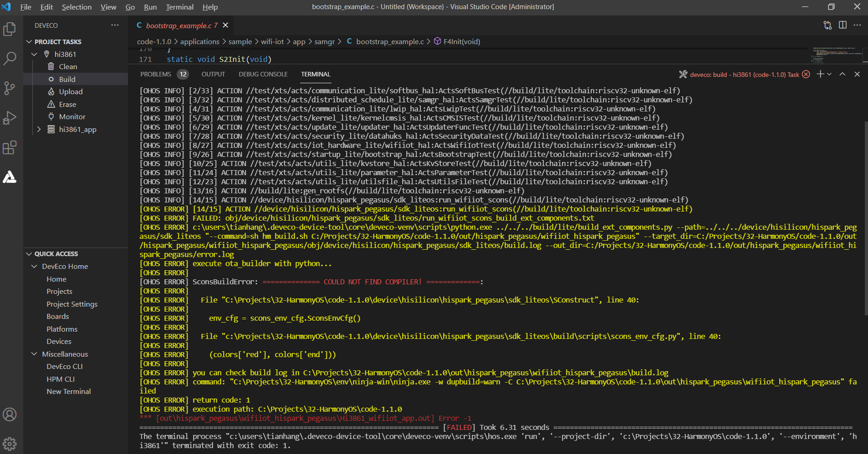Open the Explorer view in activity bar
Screen dimensions: 868x454
pos(10,30)
